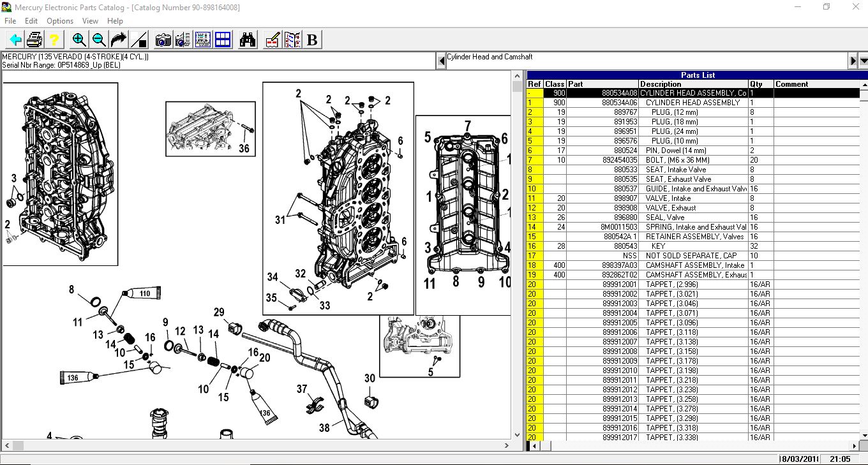Image resolution: width=868 pixels, height=465 pixels.
Task: Select the SEAT, Exhaust Valve row
Action: 693,179
